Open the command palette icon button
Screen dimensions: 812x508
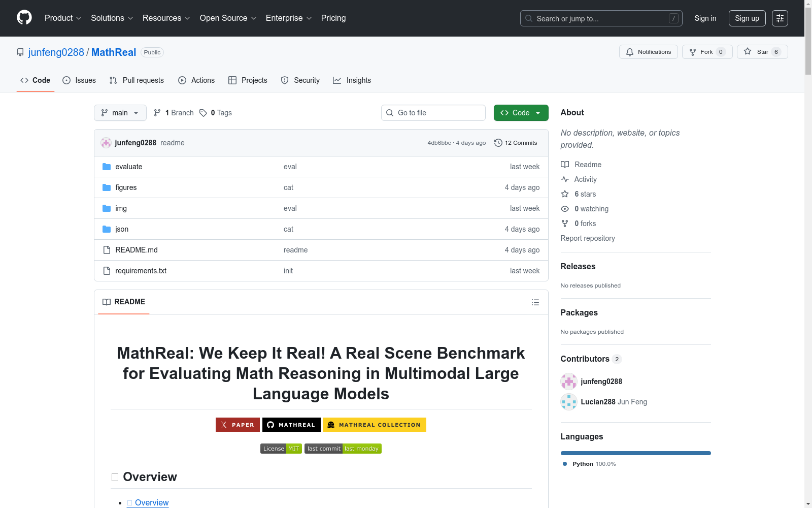(780, 18)
